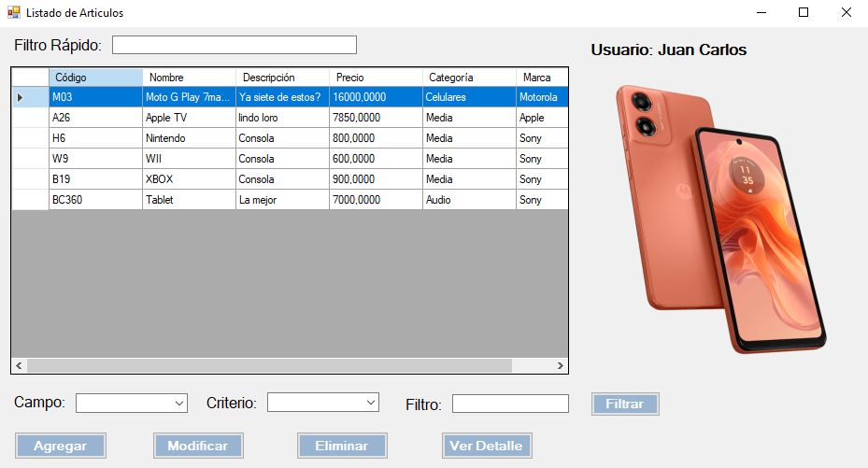Open Ver Detalle for selected article
Image resolution: width=868 pixels, height=468 pixels.
coord(486,446)
